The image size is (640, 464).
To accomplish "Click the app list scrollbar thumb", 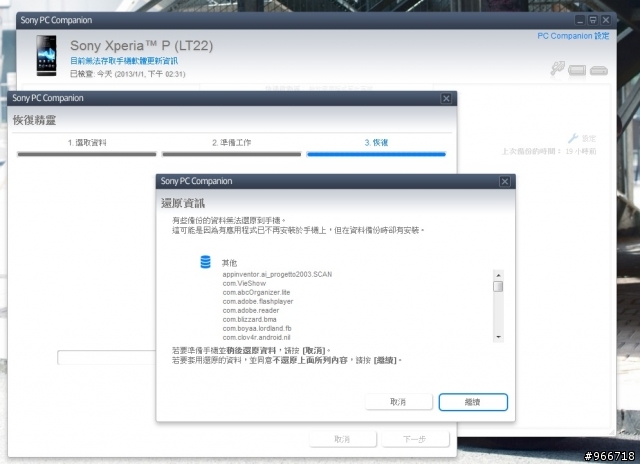I will click(498, 286).
